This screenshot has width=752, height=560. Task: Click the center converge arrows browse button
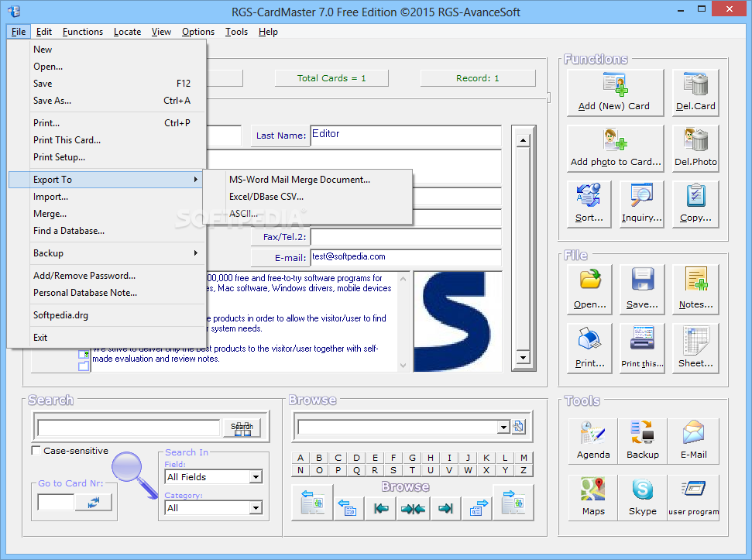click(x=413, y=508)
